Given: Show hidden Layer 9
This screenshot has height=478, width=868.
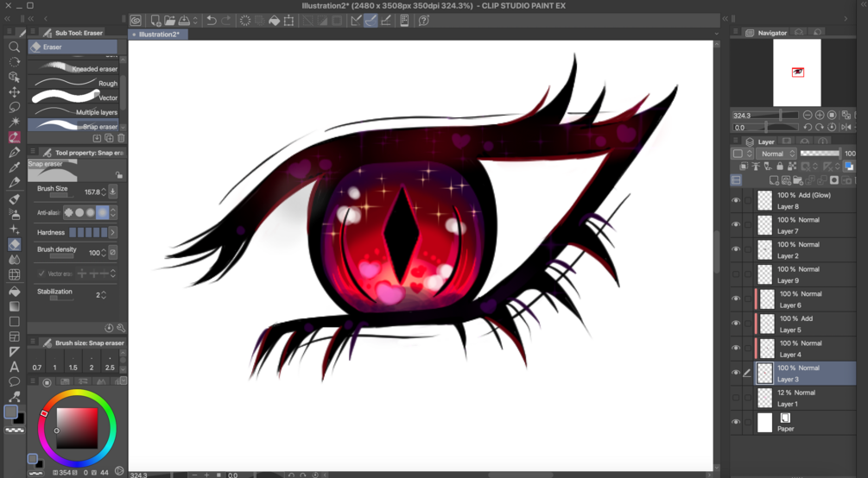Looking at the screenshot, I should click(736, 274).
